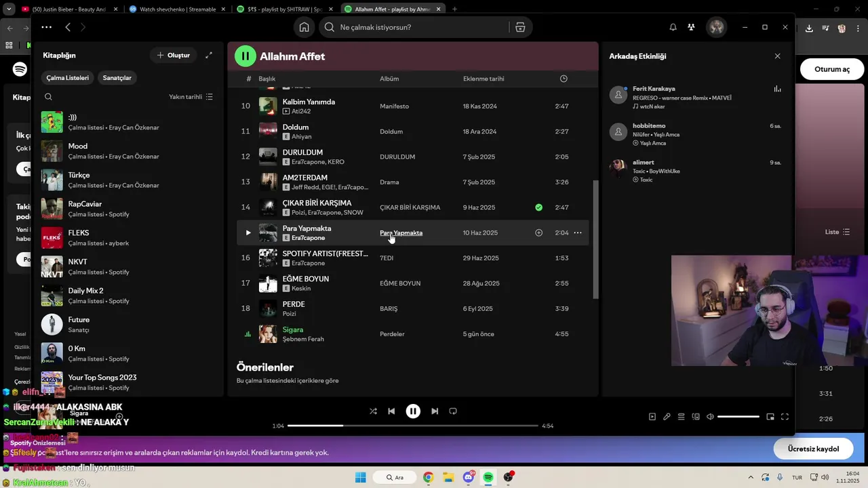The height and width of the screenshot is (488, 868).
Task: Open Spotify Home via house icon
Action: tap(304, 27)
